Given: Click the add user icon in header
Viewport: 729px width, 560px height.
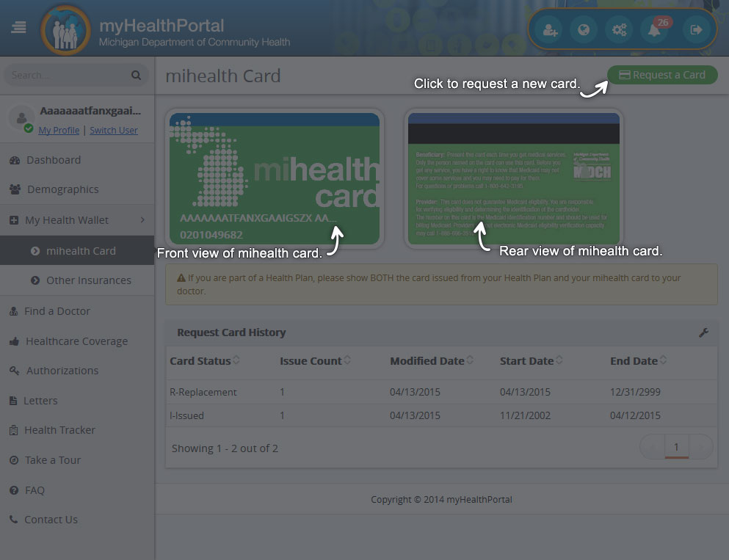Looking at the screenshot, I should tap(550, 30).
